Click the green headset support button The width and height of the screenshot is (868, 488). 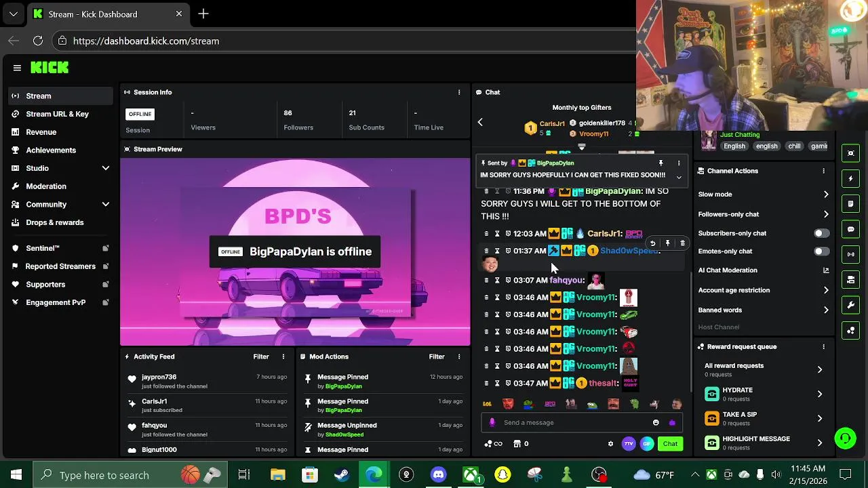[x=845, y=439]
